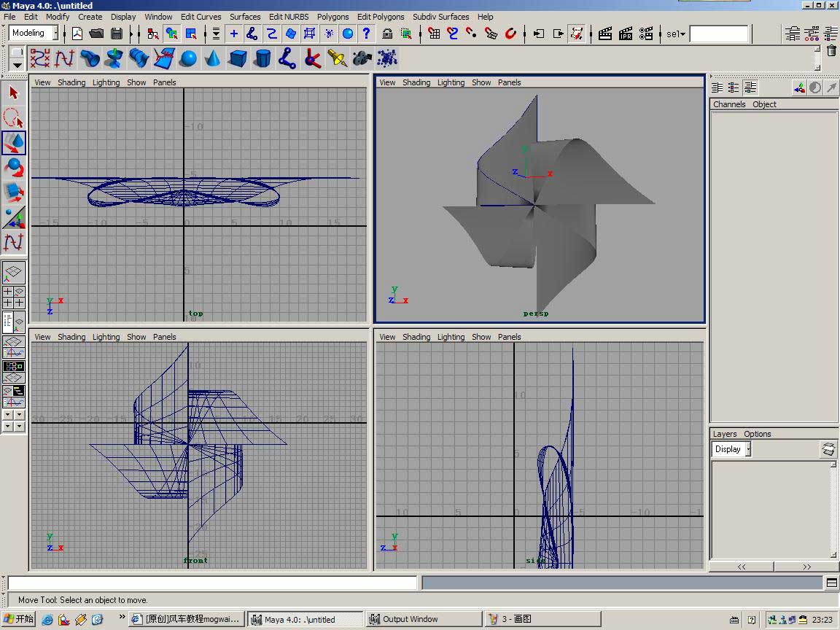840x630 pixels.
Task: Delete shelf item with trash icon
Action: pos(831,50)
